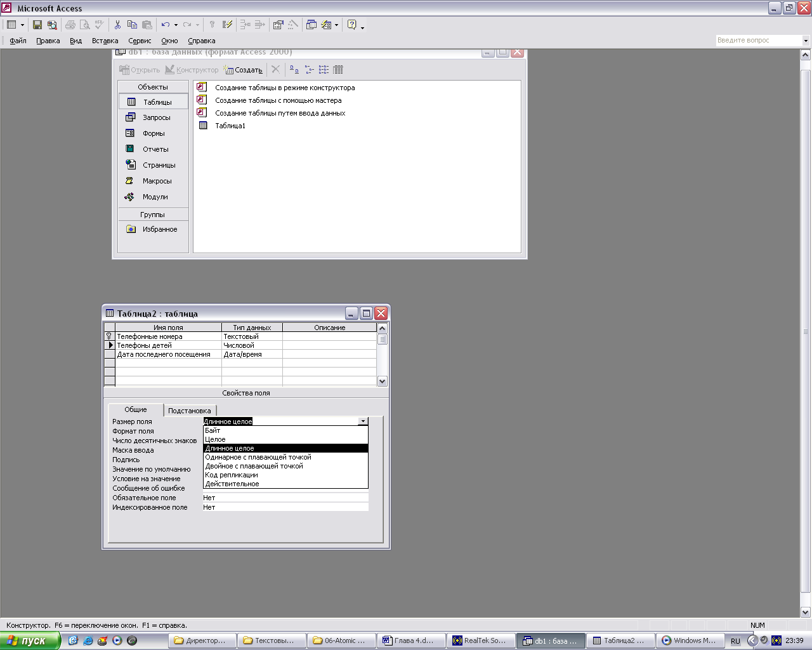
Task: Open New Object dropdown arrow
Action: tap(336, 25)
